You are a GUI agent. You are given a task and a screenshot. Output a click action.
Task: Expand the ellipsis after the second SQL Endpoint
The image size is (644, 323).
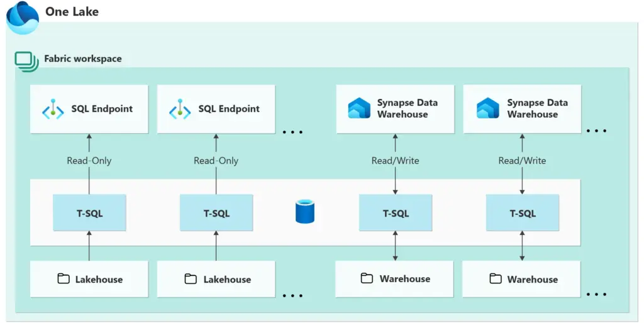tap(292, 132)
